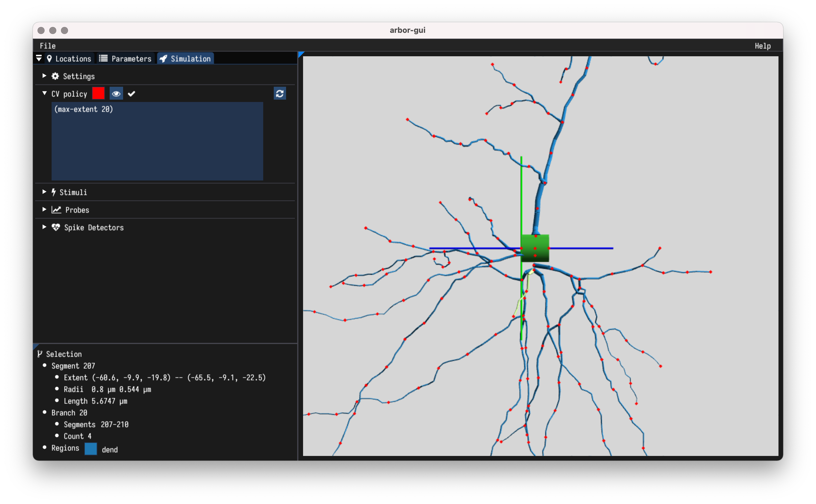Screen dimensions: 816x504
Task: Expand the Stimuli panel
Action: coord(45,192)
